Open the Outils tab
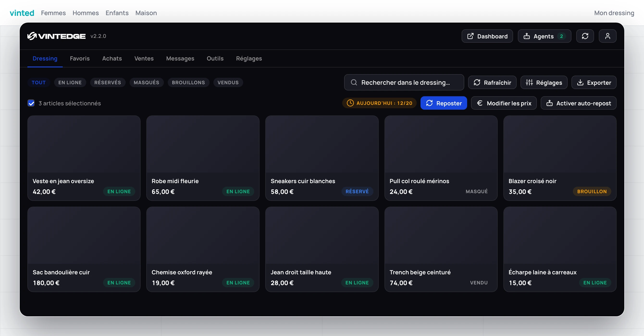The image size is (644, 336). 215,58
